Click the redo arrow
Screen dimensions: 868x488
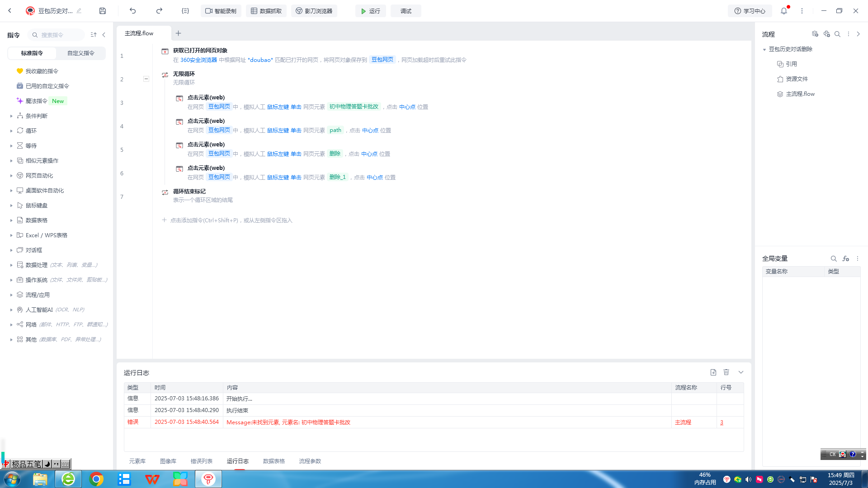pyautogui.click(x=159, y=11)
